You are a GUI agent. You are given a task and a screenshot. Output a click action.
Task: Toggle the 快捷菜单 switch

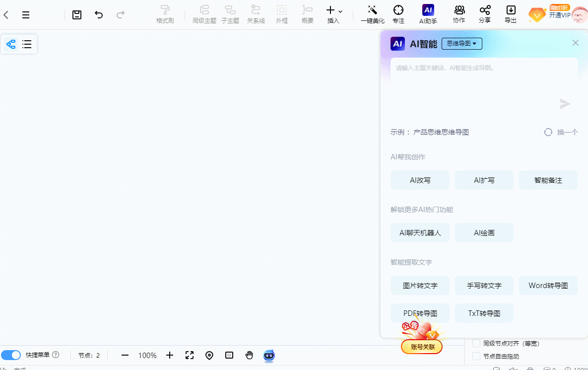(x=11, y=355)
